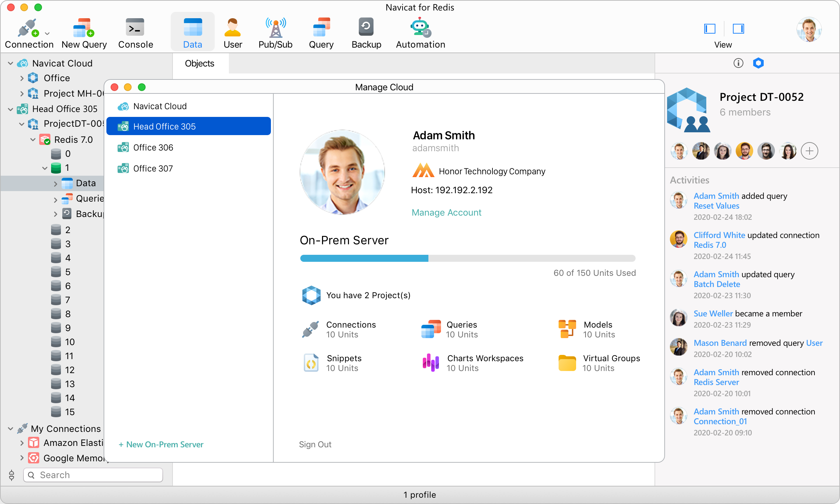Open the Connection dropdown arrow
This screenshot has height=504, width=840.
click(x=47, y=34)
